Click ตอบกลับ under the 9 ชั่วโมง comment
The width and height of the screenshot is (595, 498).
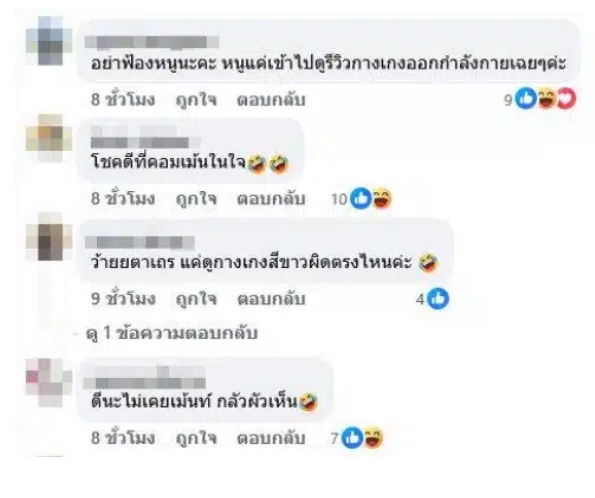(271, 299)
